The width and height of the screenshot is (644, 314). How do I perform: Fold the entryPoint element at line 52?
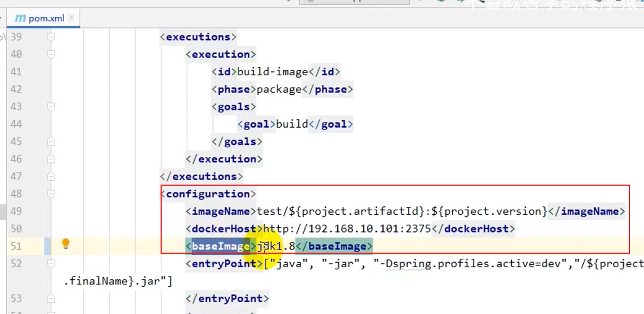click(51, 264)
